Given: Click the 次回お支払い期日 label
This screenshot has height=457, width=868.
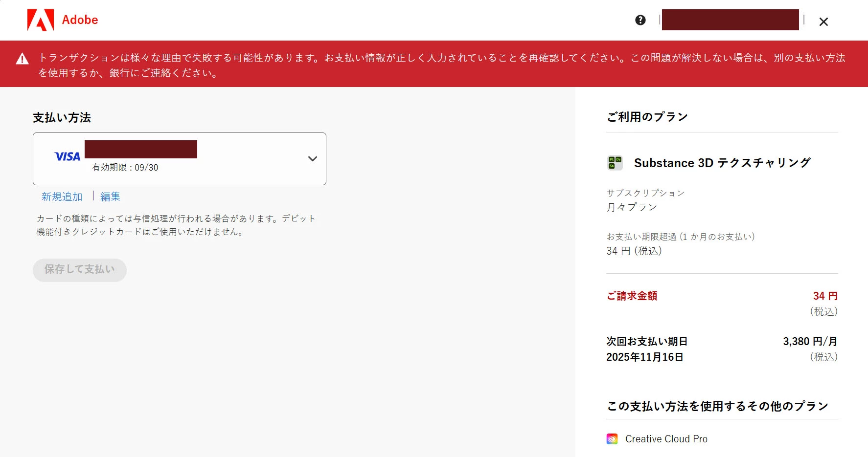Looking at the screenshot, I should coord(647,341).
